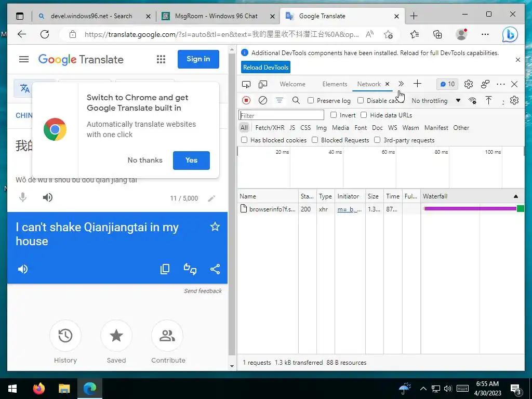
Task: Open the Google Translate main menu hamburger
Action: 24,59
